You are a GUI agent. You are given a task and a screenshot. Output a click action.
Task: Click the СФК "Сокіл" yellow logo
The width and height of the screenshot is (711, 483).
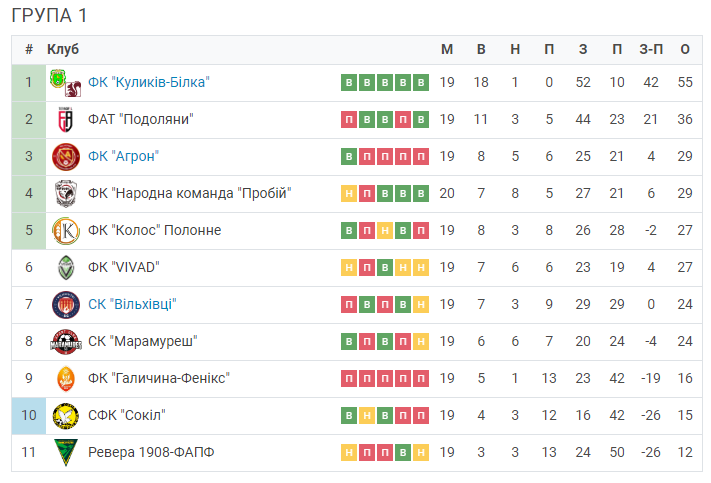point(66,416)
